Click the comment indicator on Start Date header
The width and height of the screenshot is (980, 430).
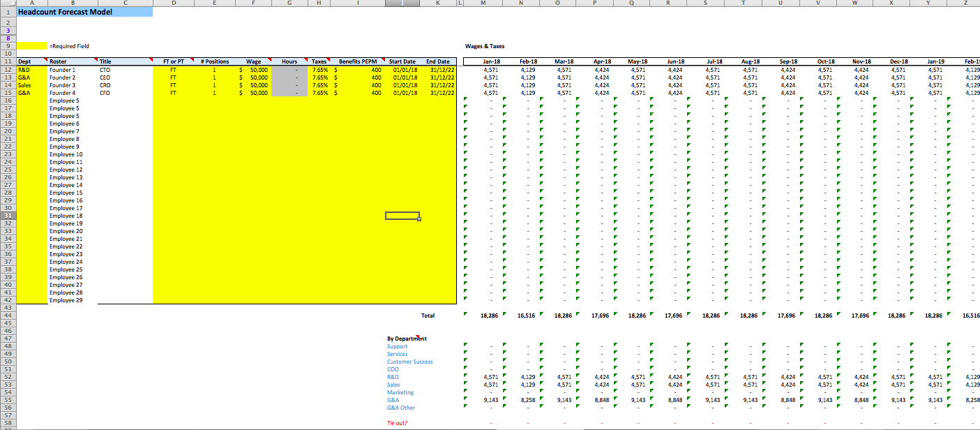tap(419, 61)
